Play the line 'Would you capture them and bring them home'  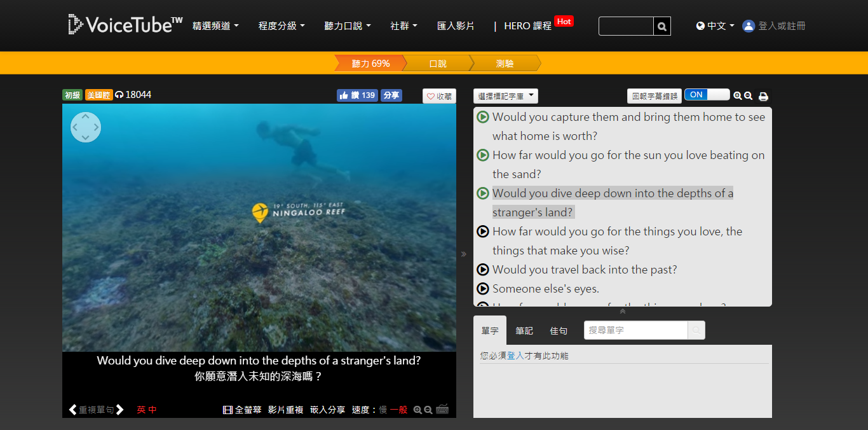click(x=483, y=117)
